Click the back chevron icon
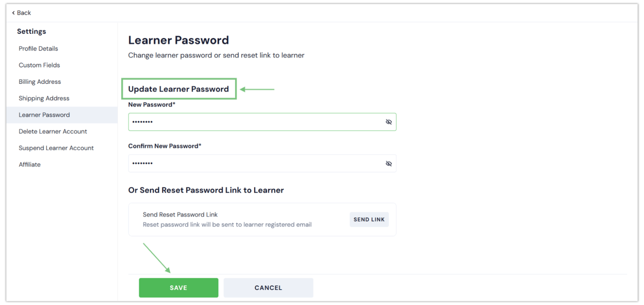The image size is (644, 305). point(13,13)
